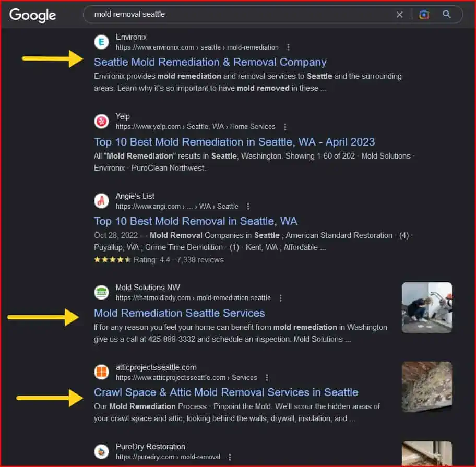The image size is (476, 467).
Task: Expand options for the thatmoldlady.com result
Action: pyautogui.click(x=280, y=298)
